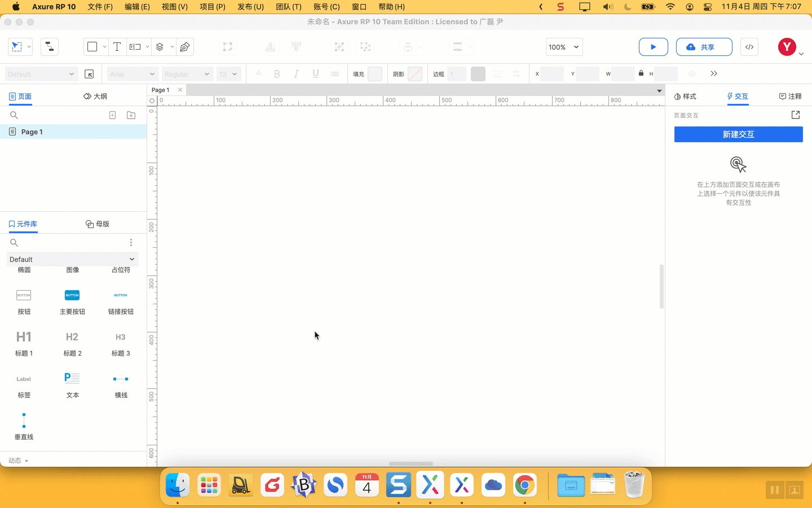812x508 pixels.
Task: Add a new page
Action: click(112, 115)
